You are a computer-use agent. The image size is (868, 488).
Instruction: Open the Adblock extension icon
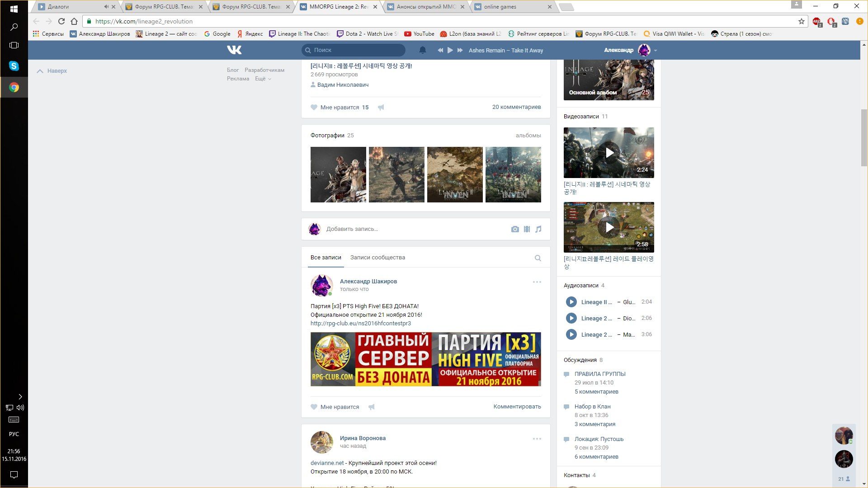coord(816,21)
